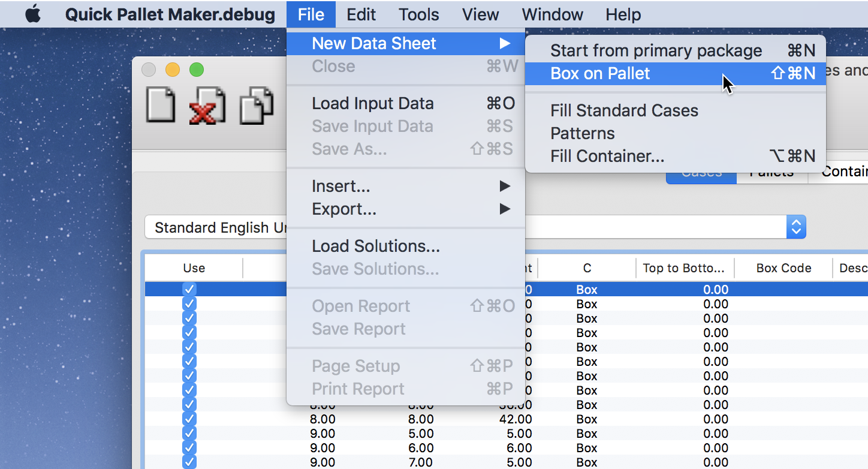Screen dimensions: 868x469
Task: Select Fill Standard Cases in the submenu
Action: point(676,110)
